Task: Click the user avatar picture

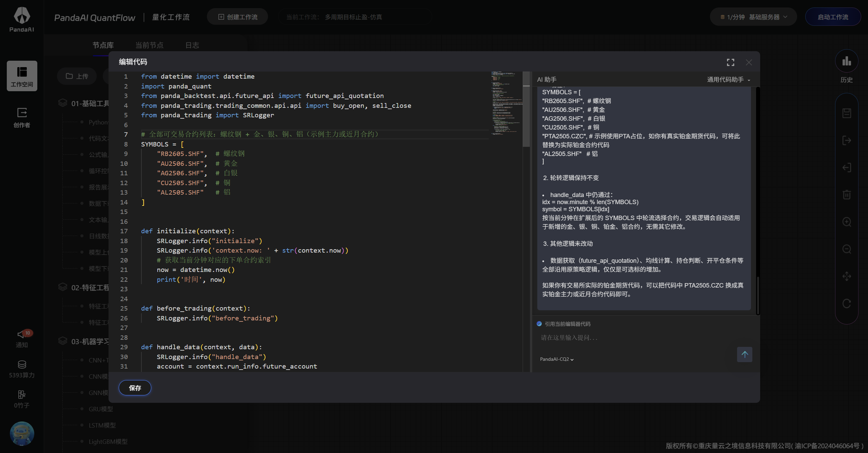Action: click(x=22, y=433)
